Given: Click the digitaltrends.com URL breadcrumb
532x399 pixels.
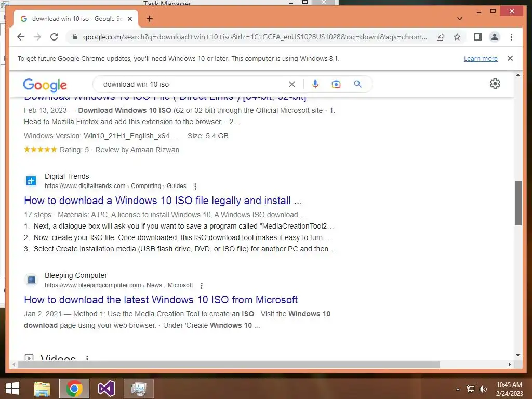Looking at the screenshot, I should coord(115,186).
